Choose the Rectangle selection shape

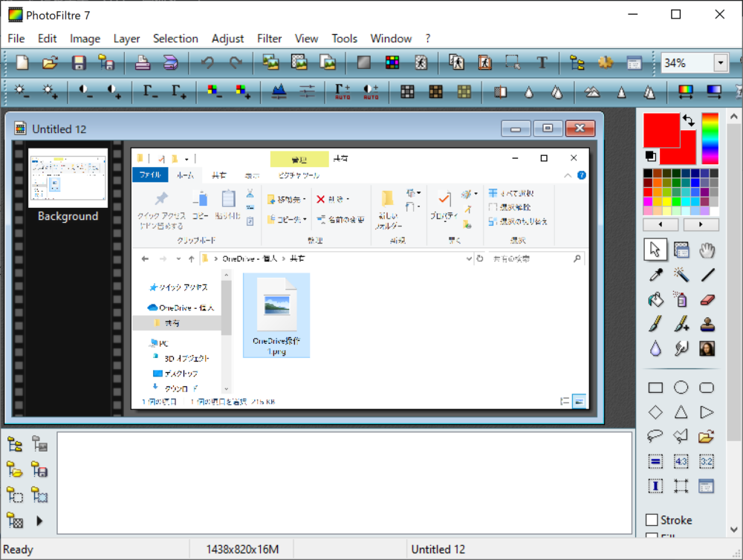coord(656,388)
